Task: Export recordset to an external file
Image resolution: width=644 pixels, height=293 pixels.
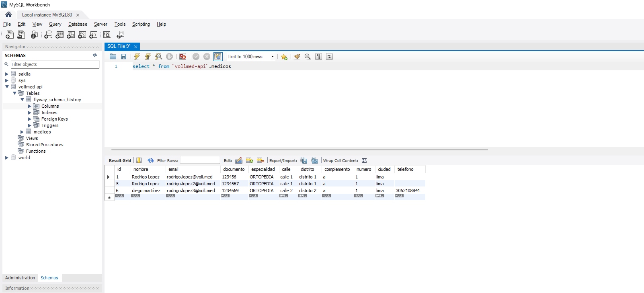Action: (304, 160)
